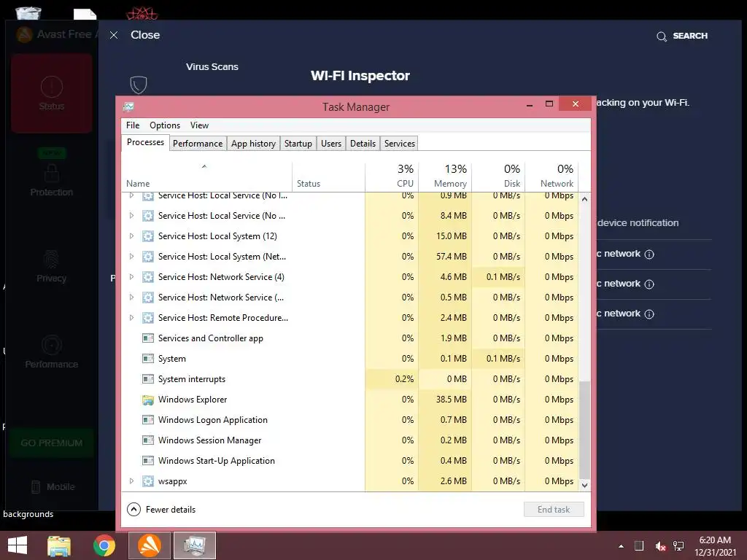Click the Task Manager taskbar icon
The height and width of the screenshot is (560, 747).
[x=194, y=545]
